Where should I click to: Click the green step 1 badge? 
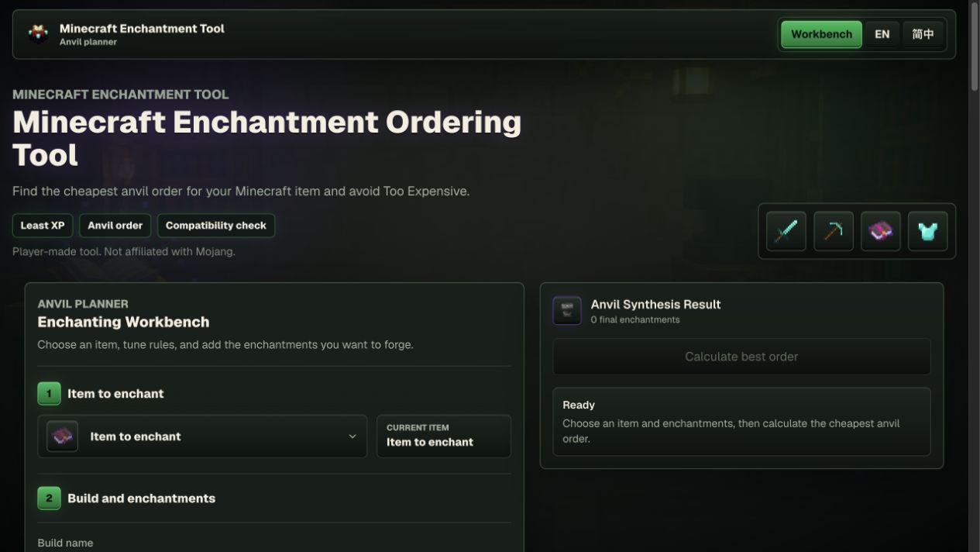pyautogui.click(x=49, y=393)
